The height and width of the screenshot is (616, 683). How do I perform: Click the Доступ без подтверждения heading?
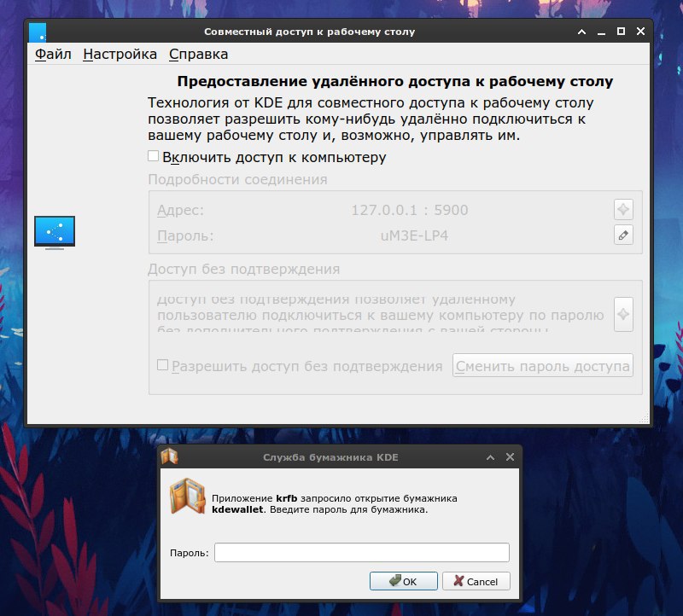click(243, 269)
